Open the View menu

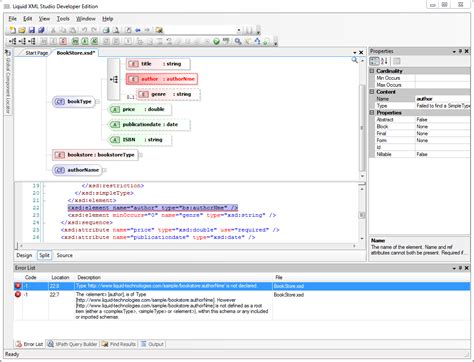(x=44, y=19)
